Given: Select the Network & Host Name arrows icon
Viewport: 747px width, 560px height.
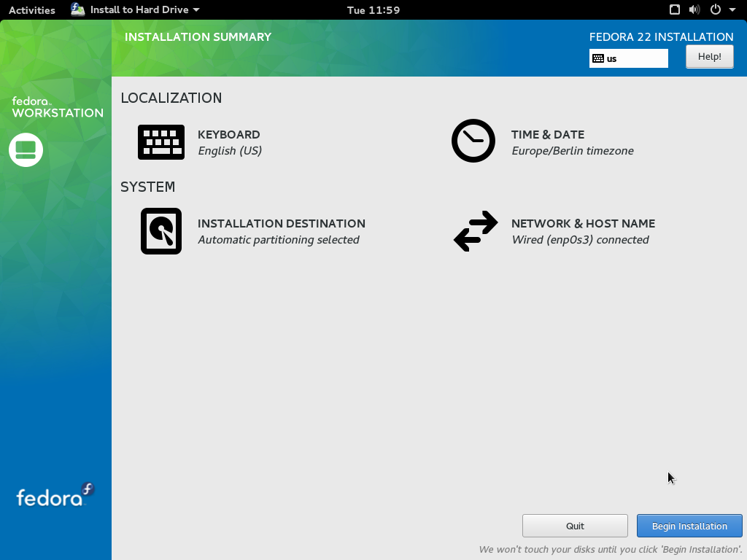Looking at the screenshot, I should (475, 231).
